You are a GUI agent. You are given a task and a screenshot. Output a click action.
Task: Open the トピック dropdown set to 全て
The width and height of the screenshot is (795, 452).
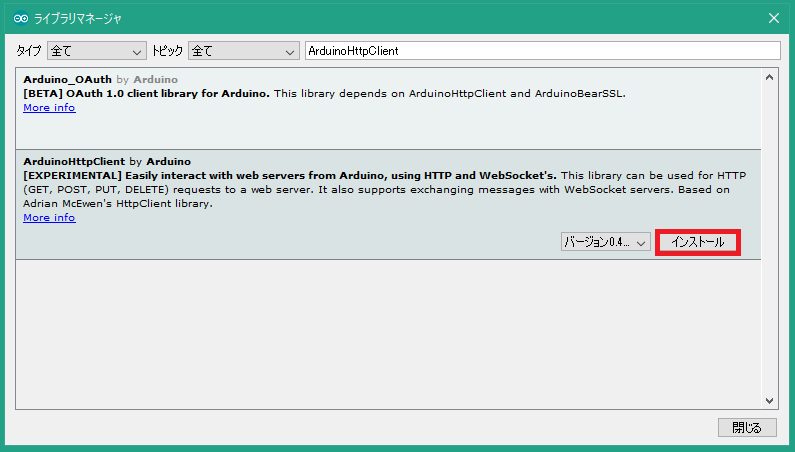click(243, 51)
